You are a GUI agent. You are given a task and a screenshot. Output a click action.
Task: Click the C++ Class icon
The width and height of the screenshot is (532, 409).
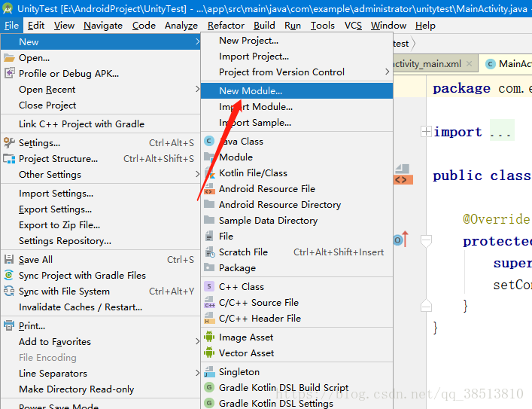[x=209, y=286]
